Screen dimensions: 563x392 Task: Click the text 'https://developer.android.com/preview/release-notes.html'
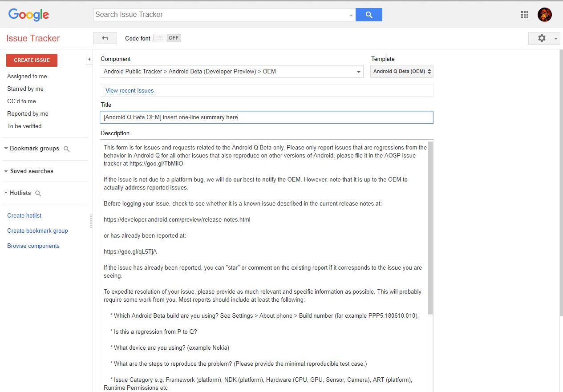coord(177,220)
